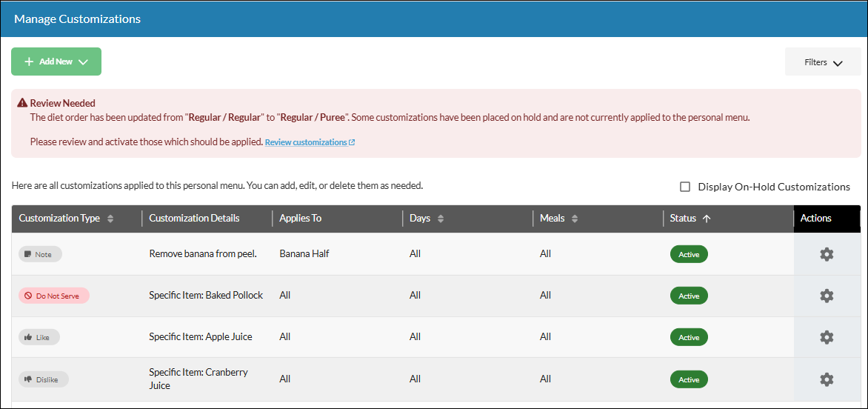Sort by Customization Type arrows
Viewport: 868px width, 409px height.
pos(110,219)
